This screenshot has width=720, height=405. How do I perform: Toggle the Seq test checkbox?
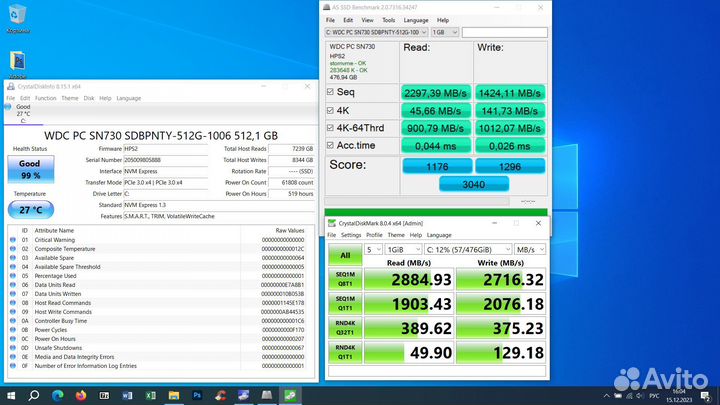330,92
